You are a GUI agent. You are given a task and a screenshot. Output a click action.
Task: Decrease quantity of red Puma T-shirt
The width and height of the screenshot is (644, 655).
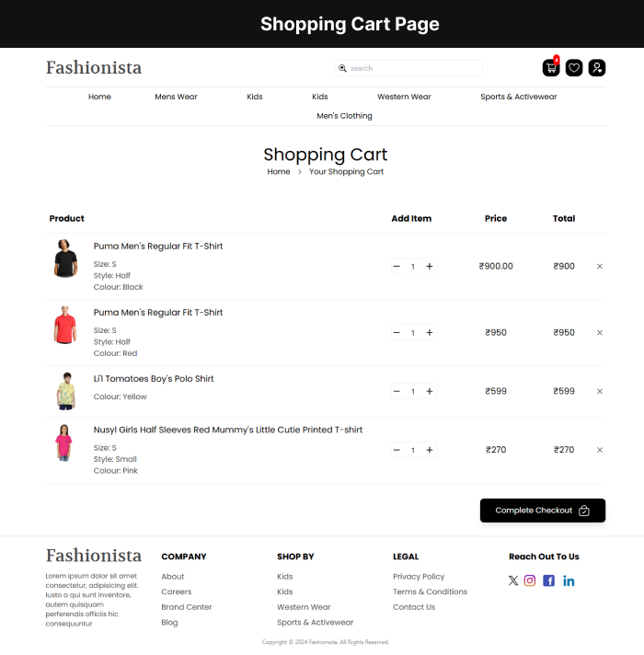point(397,333)
